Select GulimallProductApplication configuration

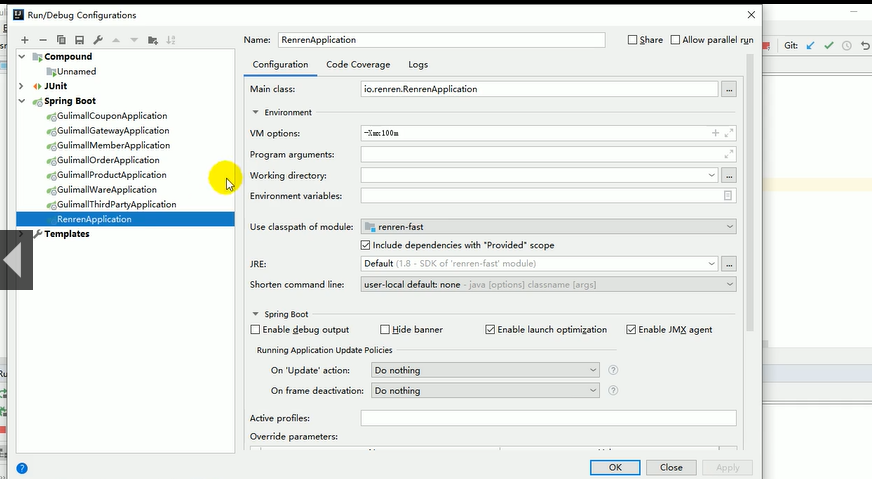111,175
